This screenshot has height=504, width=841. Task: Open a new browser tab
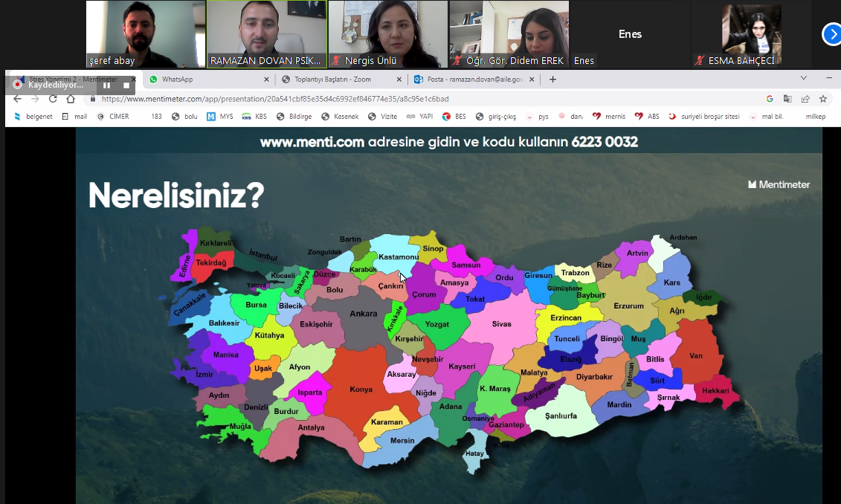point(552,80)
